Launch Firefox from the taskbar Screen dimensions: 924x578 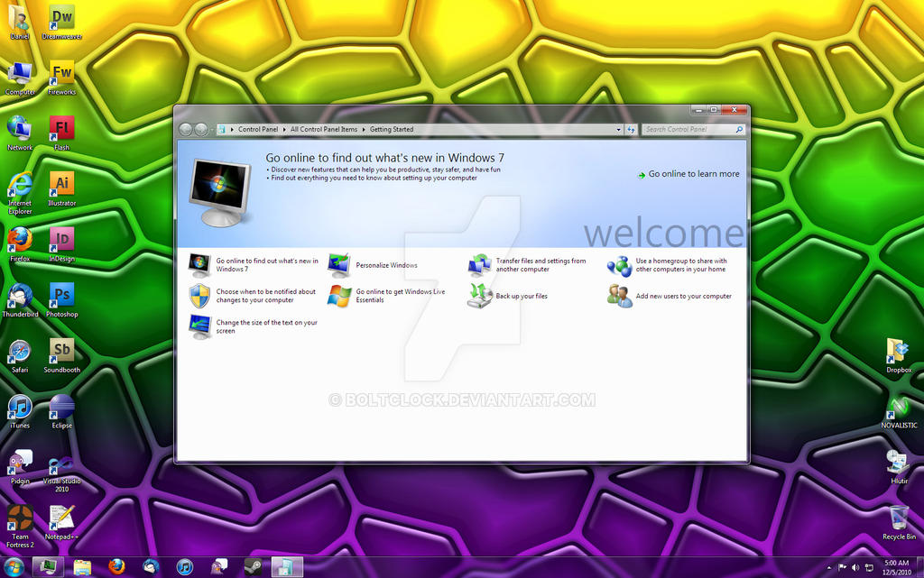(116, 568)
